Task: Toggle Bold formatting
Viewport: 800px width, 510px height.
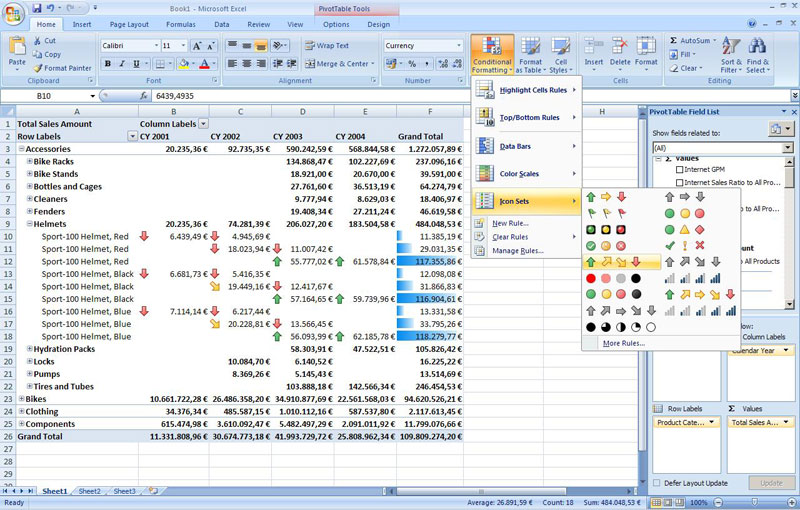Action: coord(108,64)
